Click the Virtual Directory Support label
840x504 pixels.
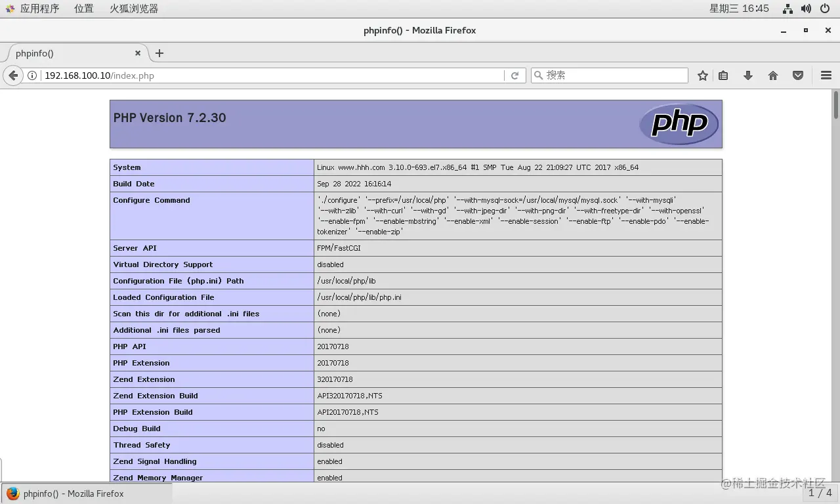pyautogui.click(x=163, y=264)
